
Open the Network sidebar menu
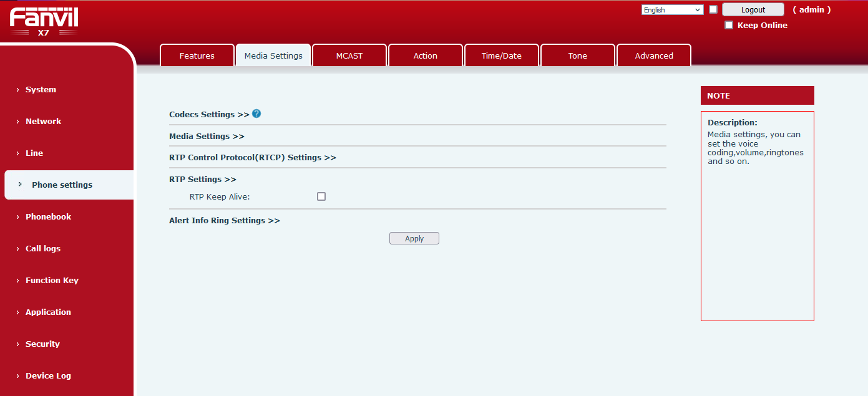coord(43,121)
